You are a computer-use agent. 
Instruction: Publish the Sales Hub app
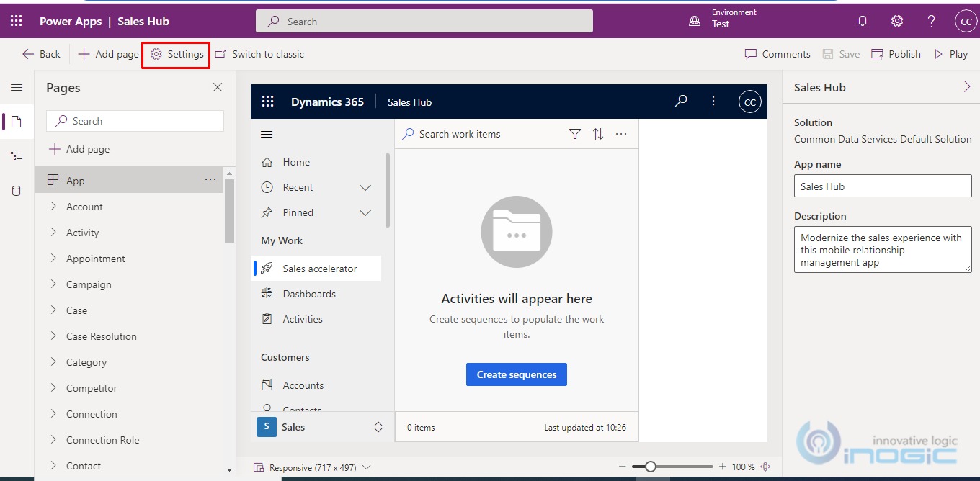pos(896,54)
